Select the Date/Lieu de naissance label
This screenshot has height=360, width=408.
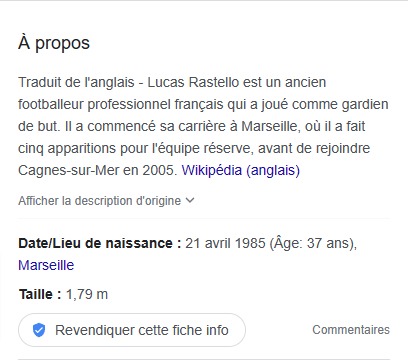tap(100, 243)
